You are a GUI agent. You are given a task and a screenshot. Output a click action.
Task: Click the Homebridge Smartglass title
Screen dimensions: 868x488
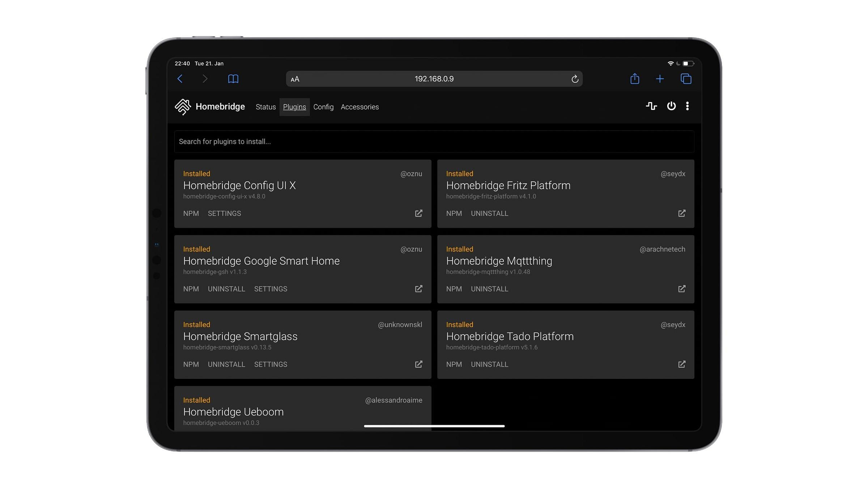point(240,337)
